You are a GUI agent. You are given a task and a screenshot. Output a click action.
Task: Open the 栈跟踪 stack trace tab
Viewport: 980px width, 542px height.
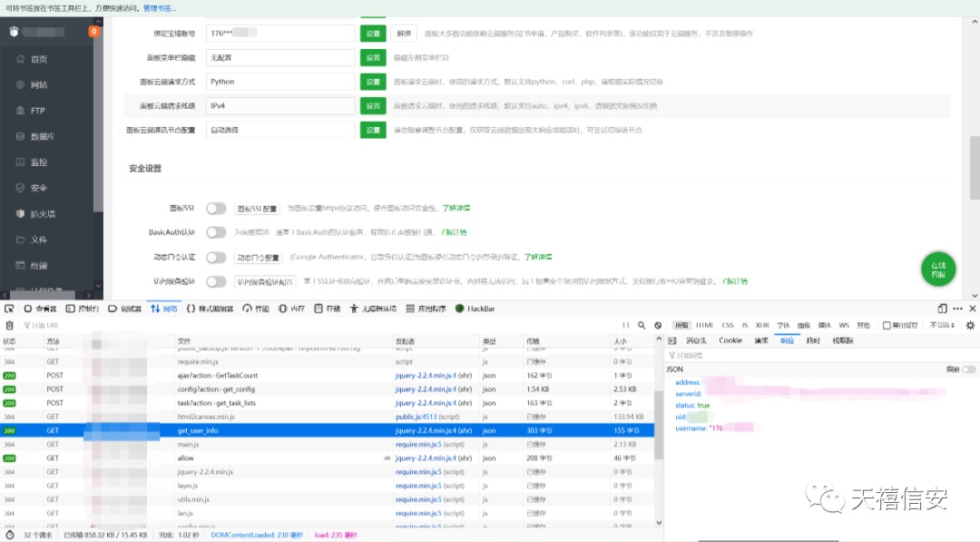click(x=842, y=340)
